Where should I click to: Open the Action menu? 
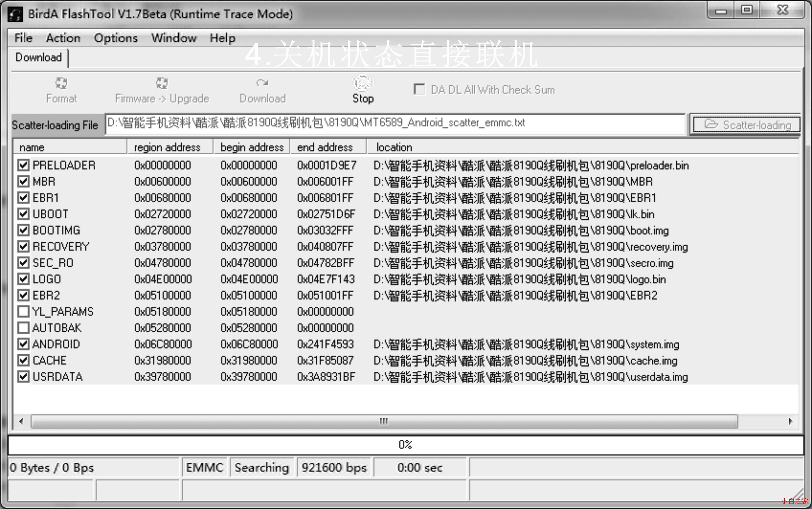tap(63, 38)
